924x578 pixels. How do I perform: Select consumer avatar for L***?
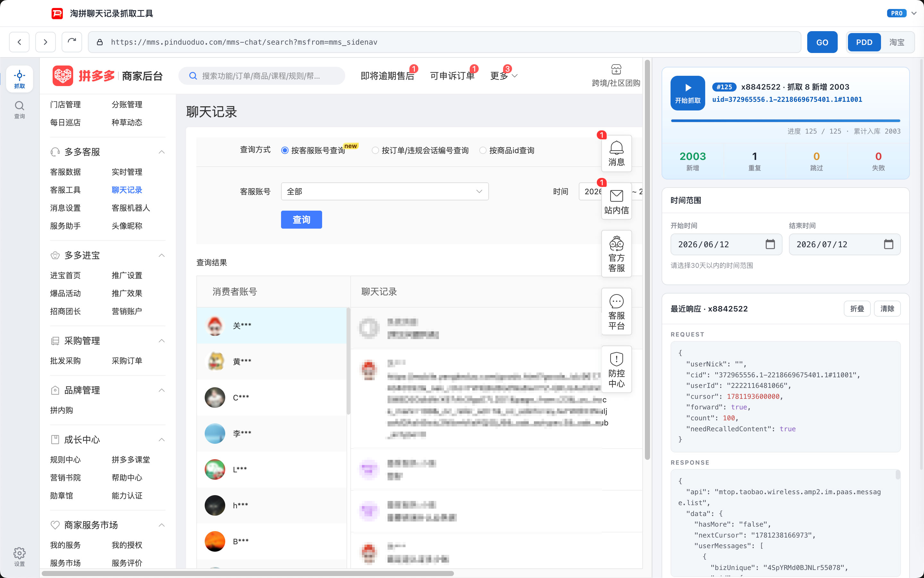(215, 469)
